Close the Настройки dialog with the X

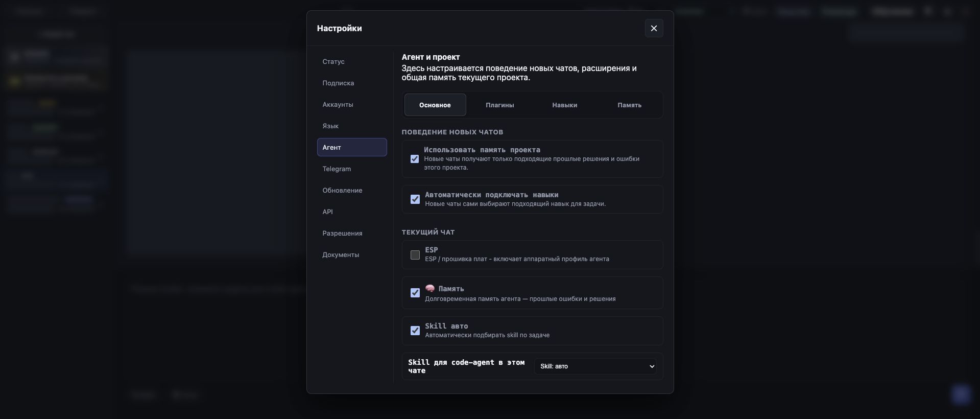point(654,28)
